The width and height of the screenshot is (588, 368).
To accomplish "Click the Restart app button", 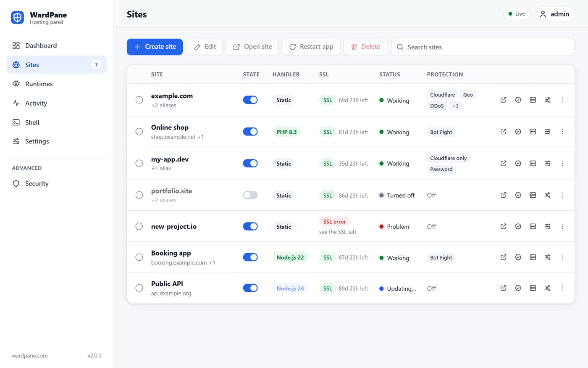I will click(x=311, y=47).
